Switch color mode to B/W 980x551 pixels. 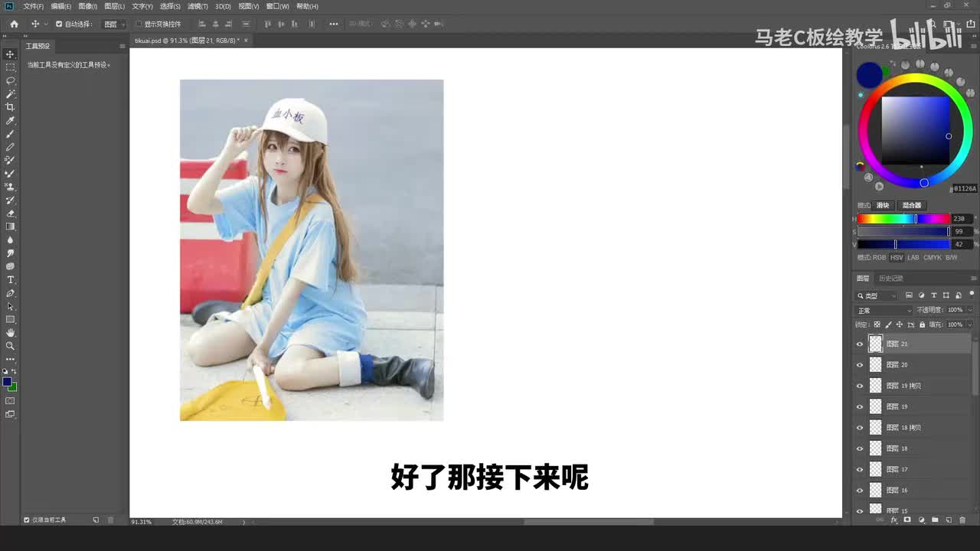tap(952, 257)
